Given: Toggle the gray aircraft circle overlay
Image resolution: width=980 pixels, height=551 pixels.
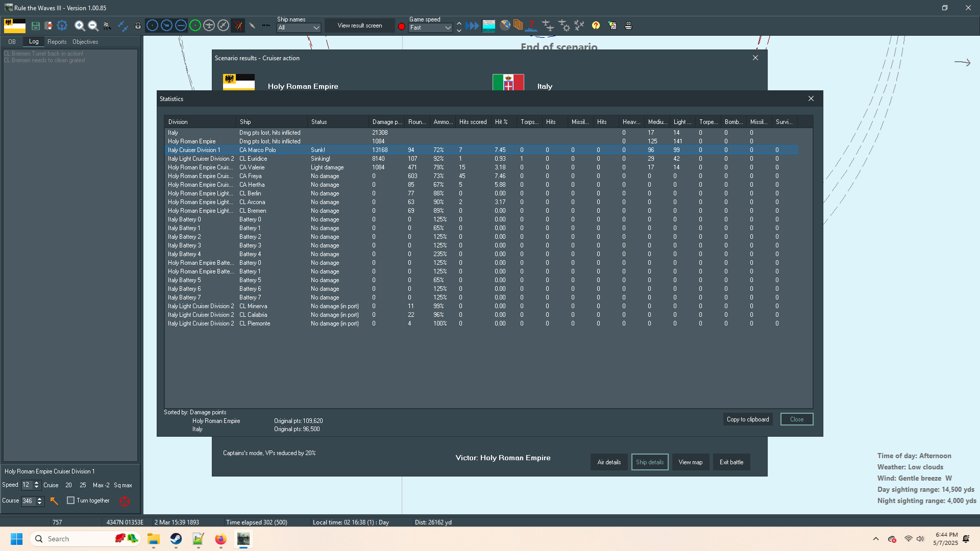Looking at the screenshot, I should [209, 26].
